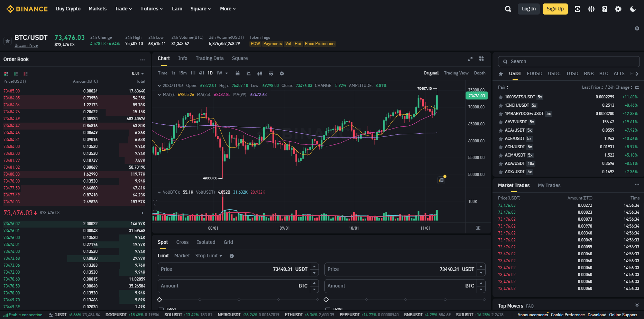Viewport: 644px width, 319px height.
Task: Toggle dark mode moon icon
Action: point(633,9)
